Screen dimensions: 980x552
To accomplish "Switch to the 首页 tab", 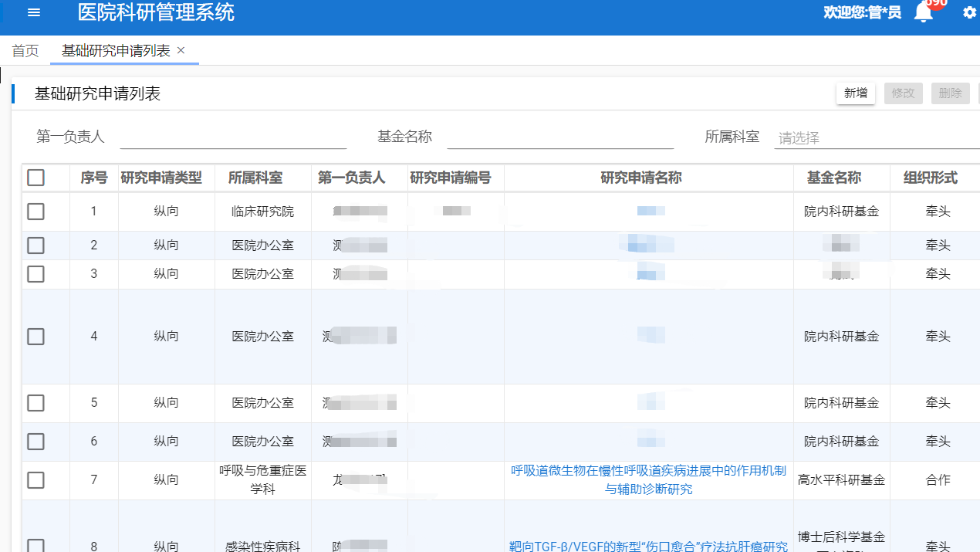I will [25, 51].
